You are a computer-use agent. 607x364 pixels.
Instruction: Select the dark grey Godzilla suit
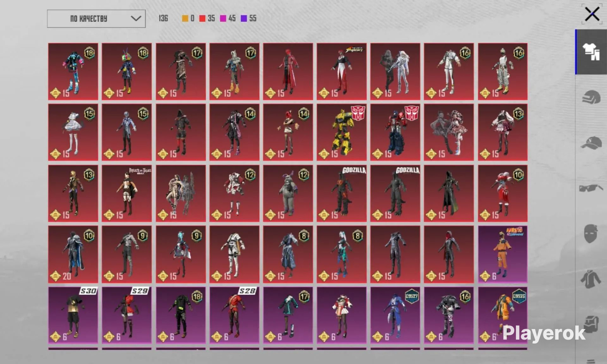click(395, 193)
